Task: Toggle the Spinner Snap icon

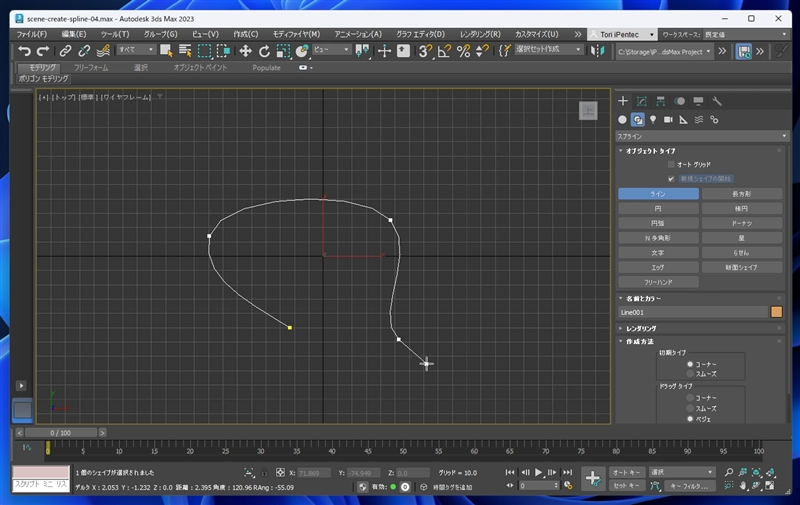Action: [x=482, y=50]
